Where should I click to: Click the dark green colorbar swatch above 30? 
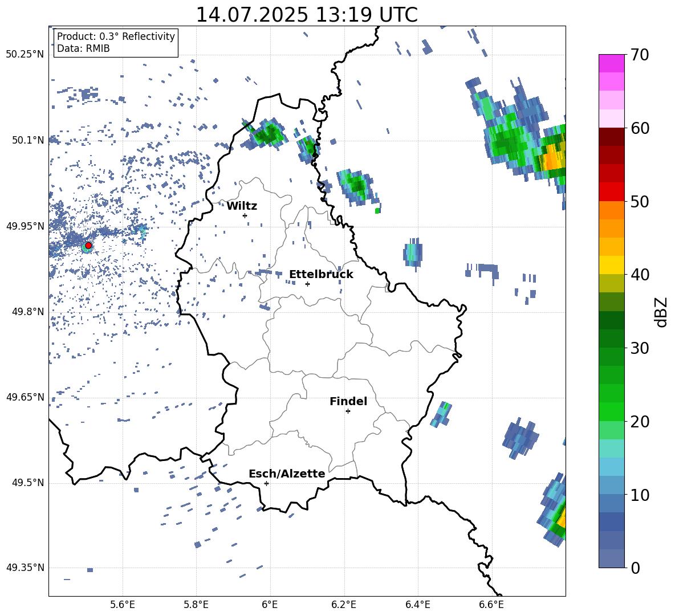[x=611, y=339]
